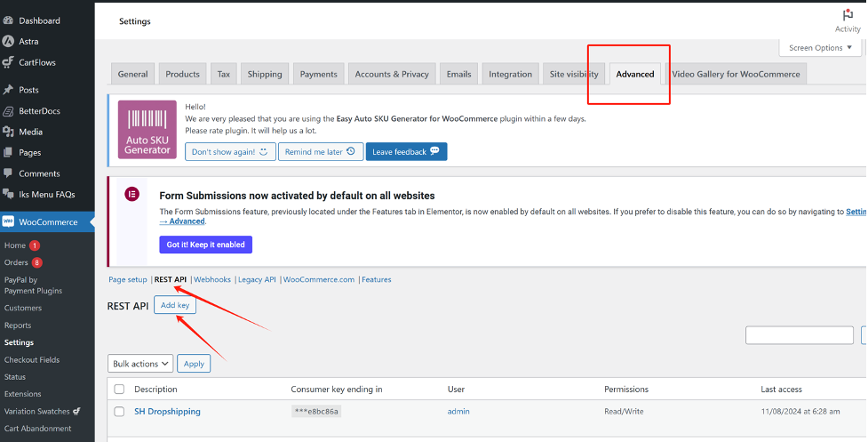This screenshot has width=868, height=442.
Task: Click the Posts pushpin icon
Action: pyautogui.click(x=8, y=90)
